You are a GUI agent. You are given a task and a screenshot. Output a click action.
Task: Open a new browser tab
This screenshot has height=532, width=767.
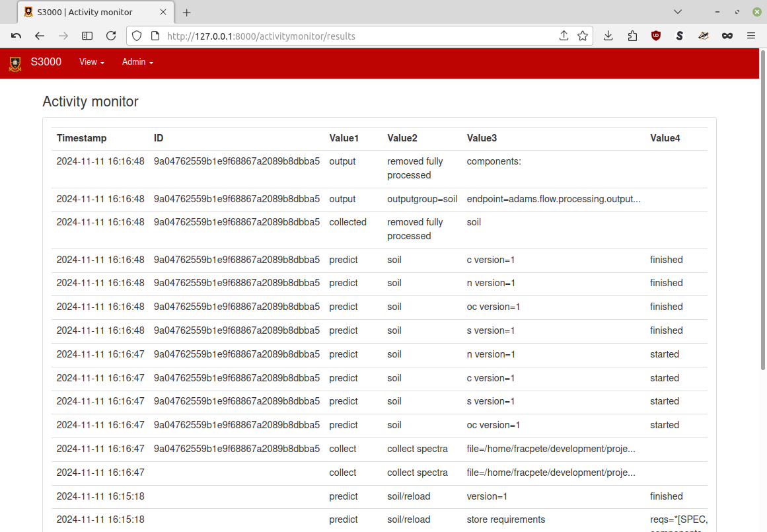(x=186, y=13)
